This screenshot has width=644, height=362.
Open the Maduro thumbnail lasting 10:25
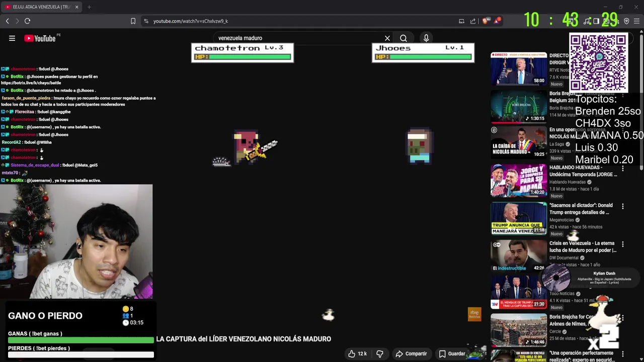click(x=519, y=142)
